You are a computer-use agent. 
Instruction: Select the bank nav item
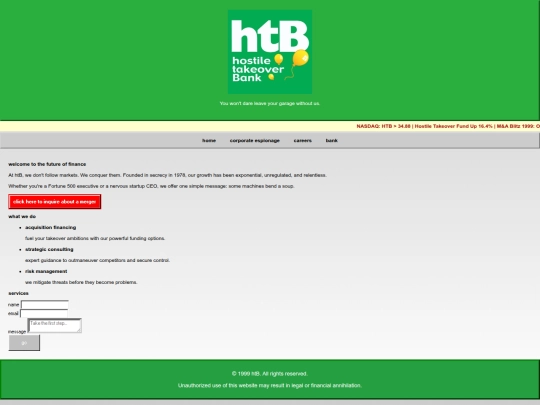coord(332,141)
